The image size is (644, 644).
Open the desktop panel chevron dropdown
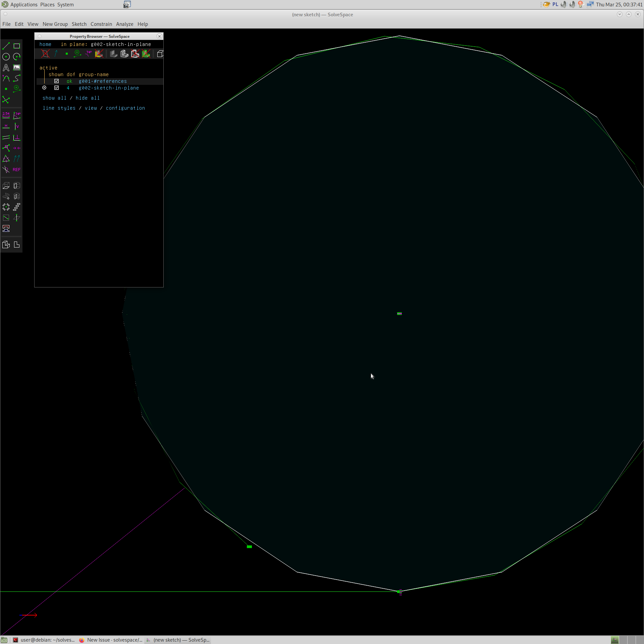click(619, 14)
